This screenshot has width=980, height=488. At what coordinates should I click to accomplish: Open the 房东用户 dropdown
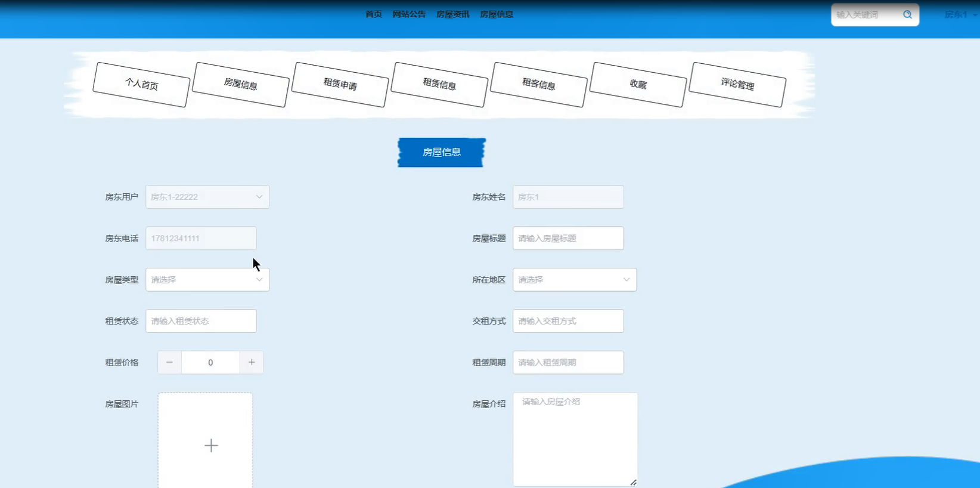pyautogui.click(x=207, y=197)
